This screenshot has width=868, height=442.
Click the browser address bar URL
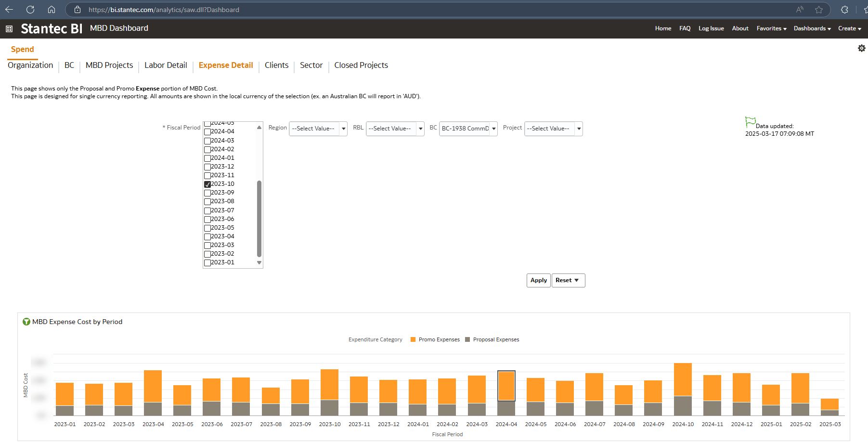[x=164, y=10]
